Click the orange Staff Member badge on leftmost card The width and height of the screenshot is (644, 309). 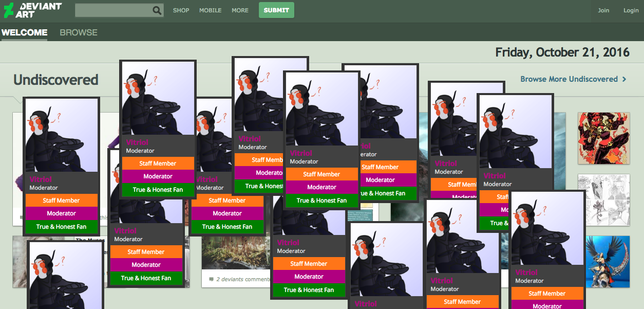coord(62,201)
